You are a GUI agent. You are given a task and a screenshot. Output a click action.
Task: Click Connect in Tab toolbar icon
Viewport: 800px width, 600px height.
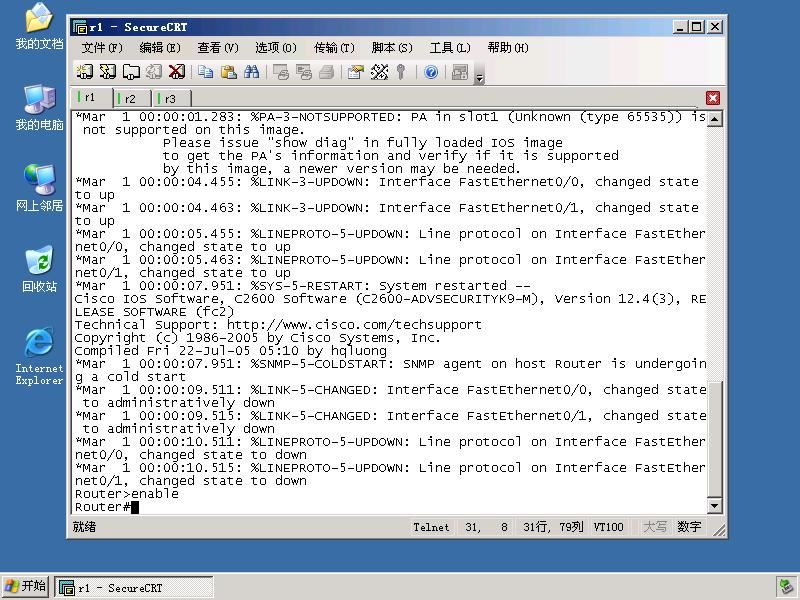click(131, 72)
